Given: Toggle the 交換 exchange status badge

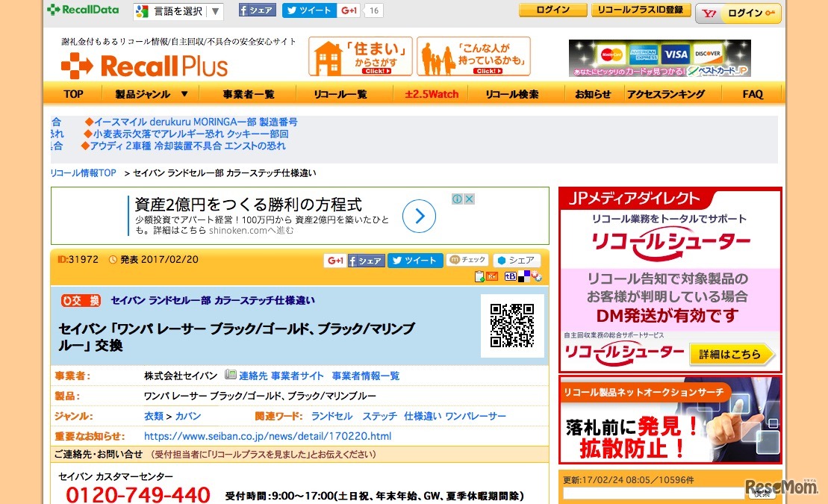Looking at the screenshot, I should [x=80, y=300].
